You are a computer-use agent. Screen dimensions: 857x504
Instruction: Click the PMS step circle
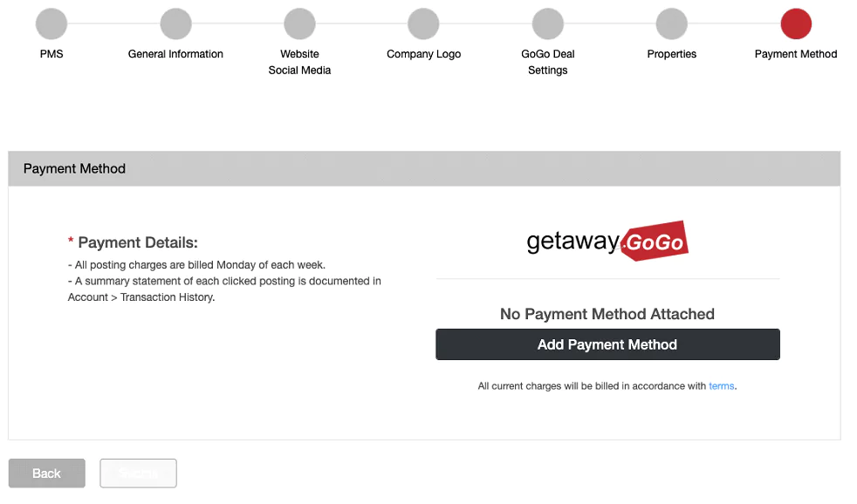click(51, 24)
